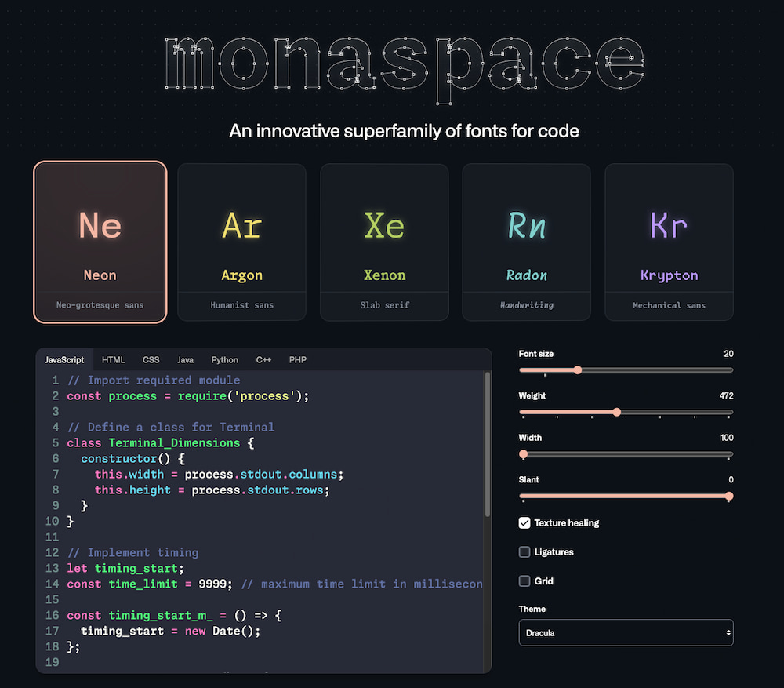Select the Krypton font card
This screenshot has width=784, height=688.
pyautogui.click(x=669, y=242)
